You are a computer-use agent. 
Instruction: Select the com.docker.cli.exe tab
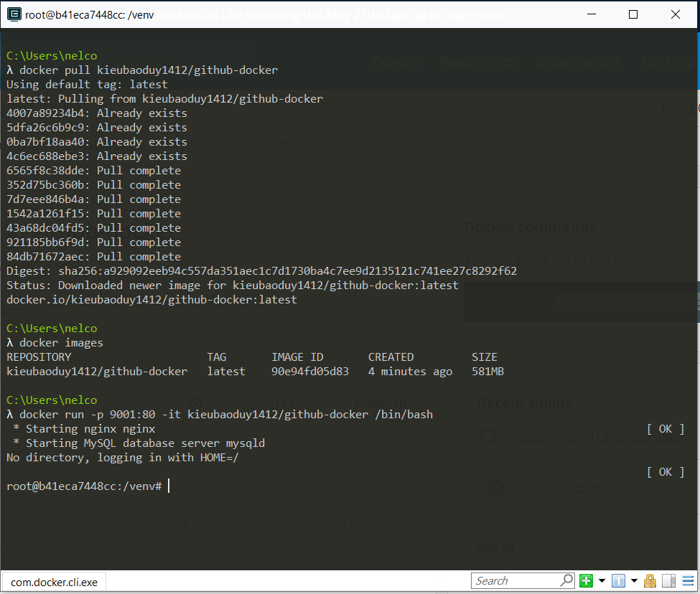pos(54,583)
